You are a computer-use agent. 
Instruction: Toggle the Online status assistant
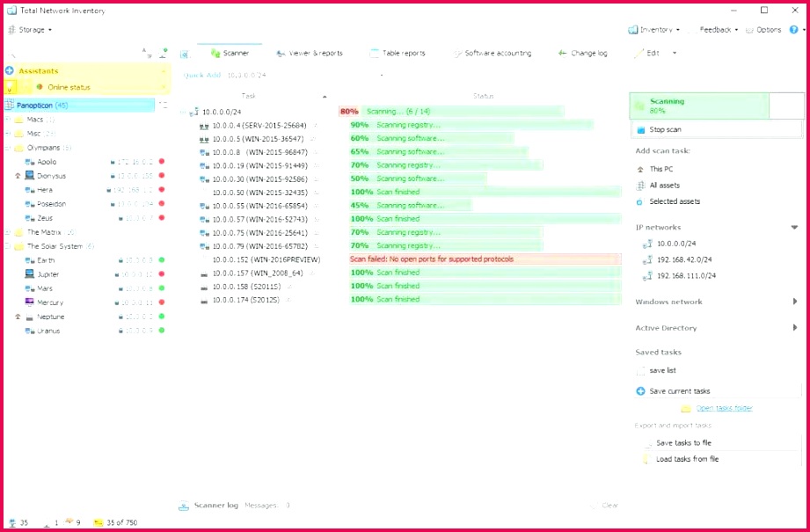point(69,87)
